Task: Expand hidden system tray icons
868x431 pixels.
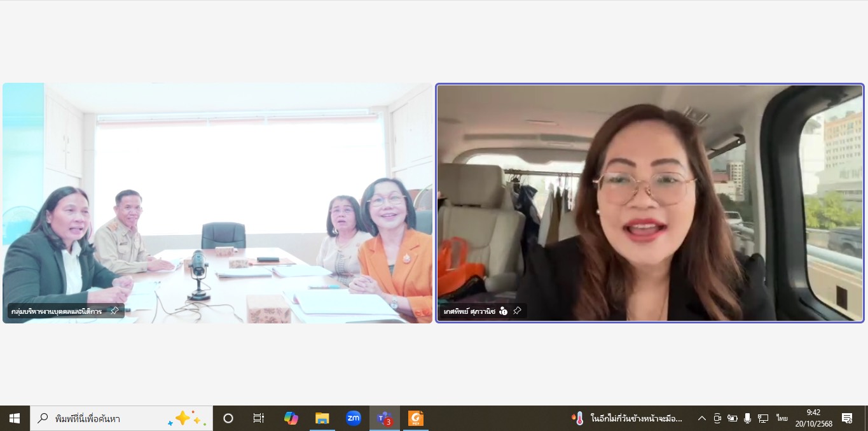Action: tap(702, 418)
